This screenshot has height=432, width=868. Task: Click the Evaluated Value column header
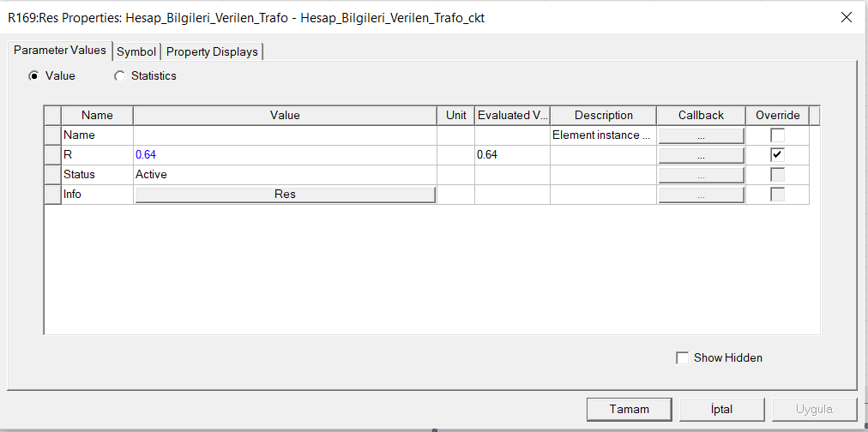512,116
